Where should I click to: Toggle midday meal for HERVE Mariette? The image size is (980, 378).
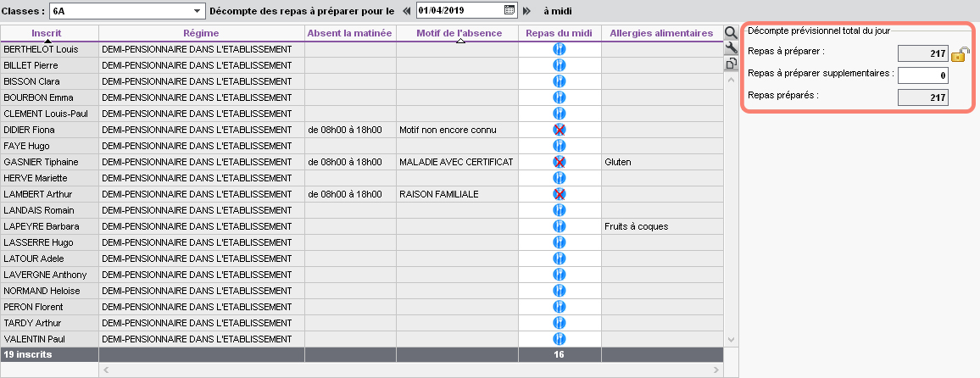pyautogui.click(x=560, y=178)
